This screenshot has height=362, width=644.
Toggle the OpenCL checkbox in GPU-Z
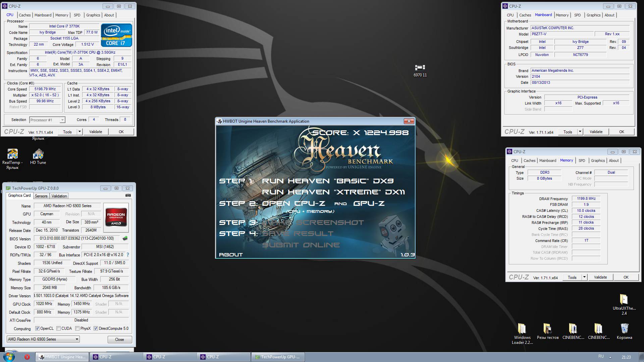(37, 328)
